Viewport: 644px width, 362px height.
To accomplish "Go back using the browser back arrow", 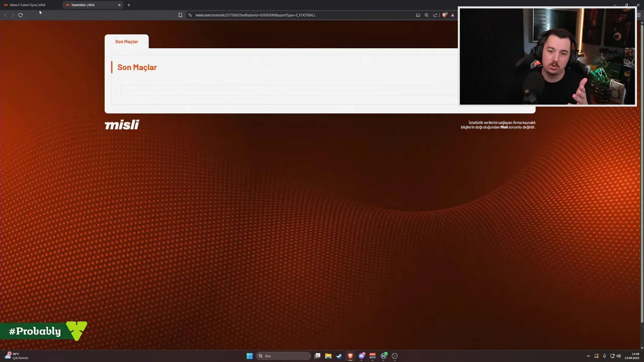I will click(x=6, y=15).
